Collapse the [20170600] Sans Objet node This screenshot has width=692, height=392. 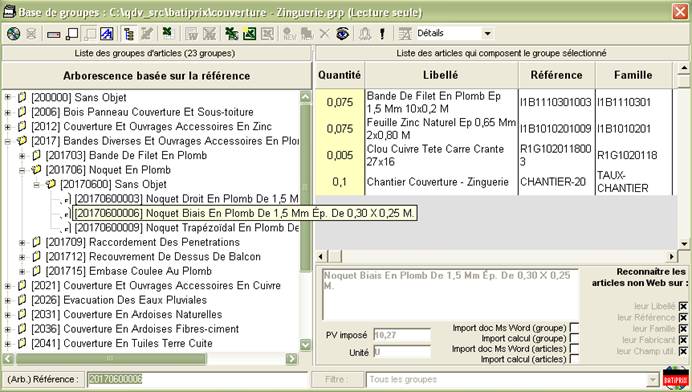click(x=37, y=185)
